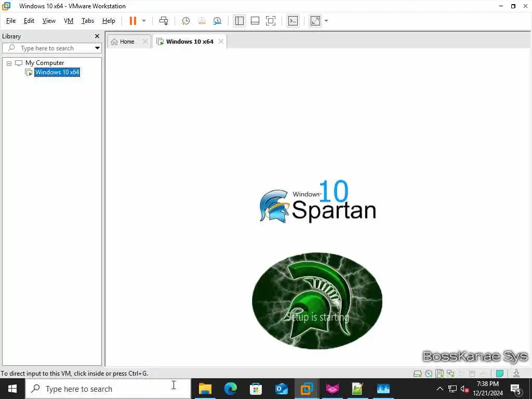
Task: Revert VM to previous snapshot
Action: (202, 21)
